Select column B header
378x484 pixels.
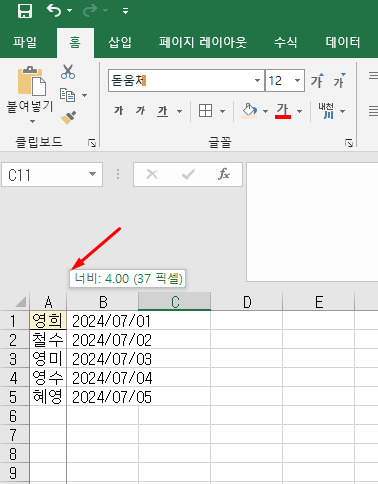103,302
